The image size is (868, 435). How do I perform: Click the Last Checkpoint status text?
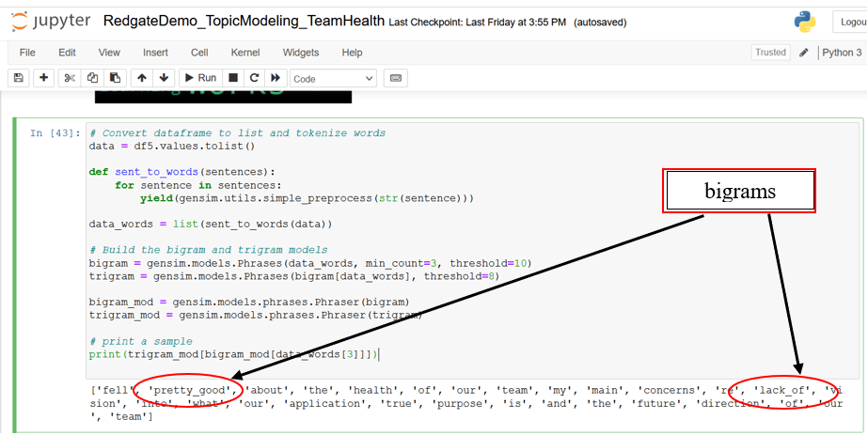(477, 23)
